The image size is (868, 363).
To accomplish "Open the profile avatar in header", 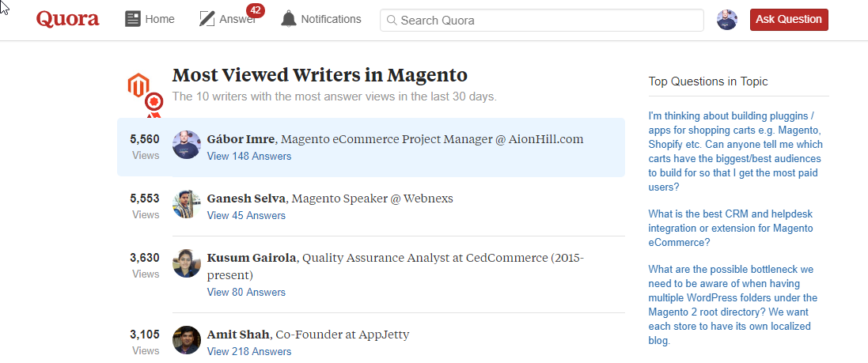I will [727, 20].
